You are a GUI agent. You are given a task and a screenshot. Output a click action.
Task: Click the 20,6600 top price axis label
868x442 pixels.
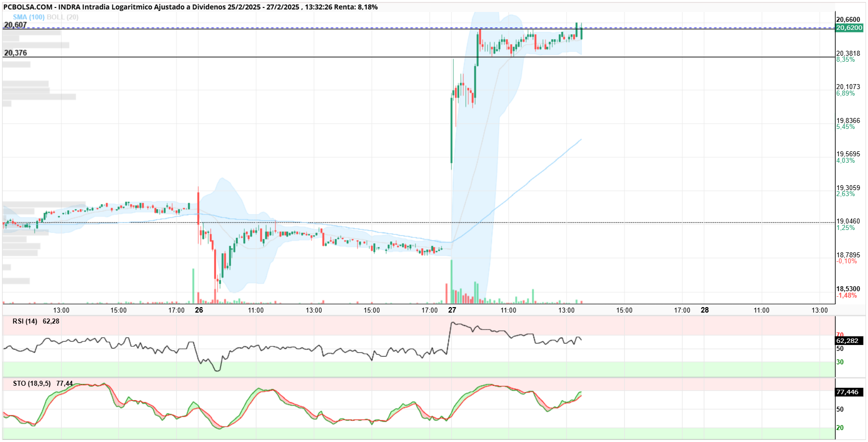(x=848, y=20)
